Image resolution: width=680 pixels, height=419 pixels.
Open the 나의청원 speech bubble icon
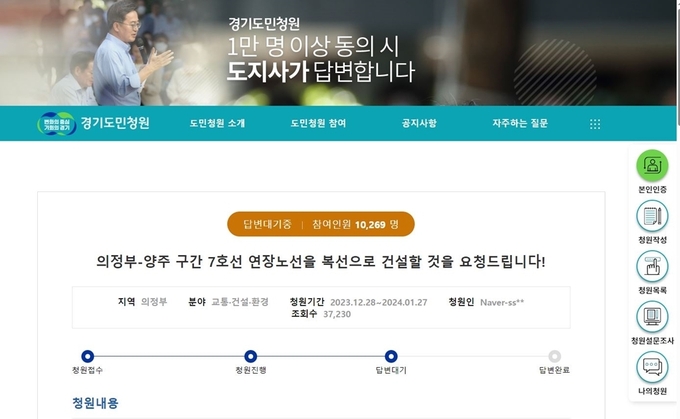pyautogui.click(x=652, y=367)
